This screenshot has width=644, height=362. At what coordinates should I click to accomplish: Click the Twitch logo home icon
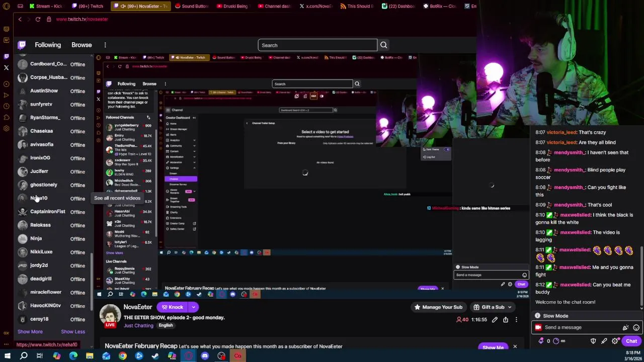tap(22, 45)
